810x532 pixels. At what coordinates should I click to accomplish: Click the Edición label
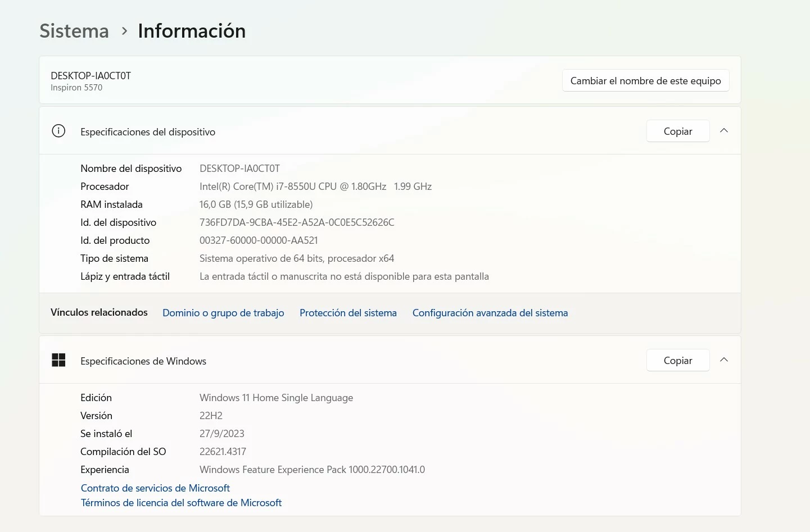click(96, 398)
